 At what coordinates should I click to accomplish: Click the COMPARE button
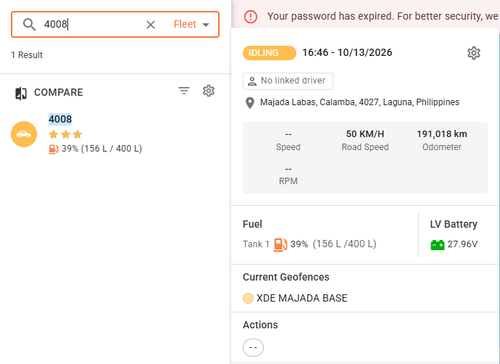tap(49, 92)
